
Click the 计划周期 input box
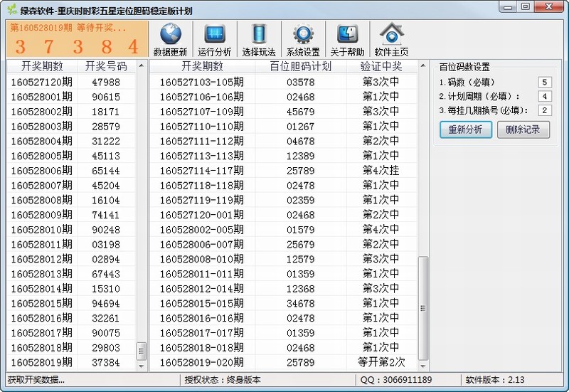(x=545, y=97)
